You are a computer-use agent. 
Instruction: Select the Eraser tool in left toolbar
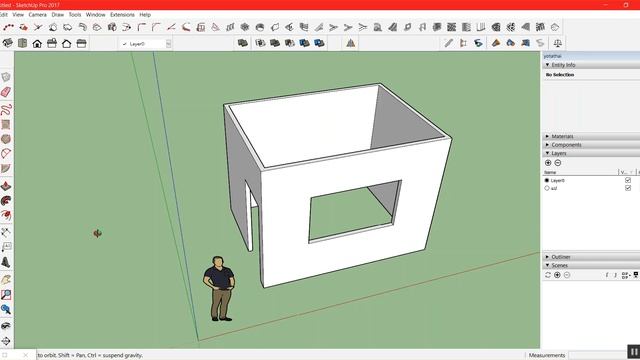coord(6,92)
